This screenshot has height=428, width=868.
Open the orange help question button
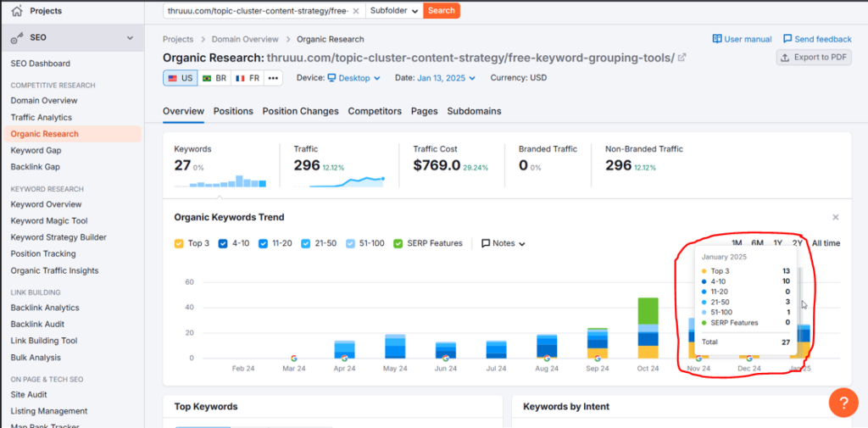tap(843, 403)
